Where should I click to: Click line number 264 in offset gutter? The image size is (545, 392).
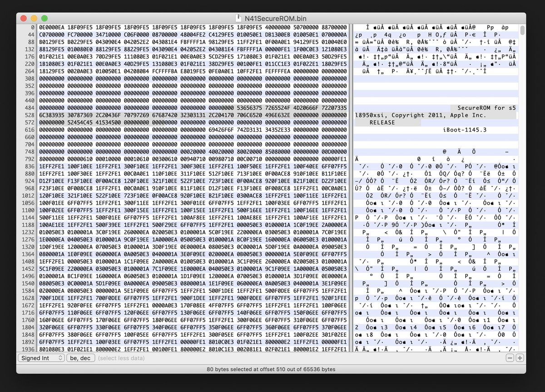point(30,71)
